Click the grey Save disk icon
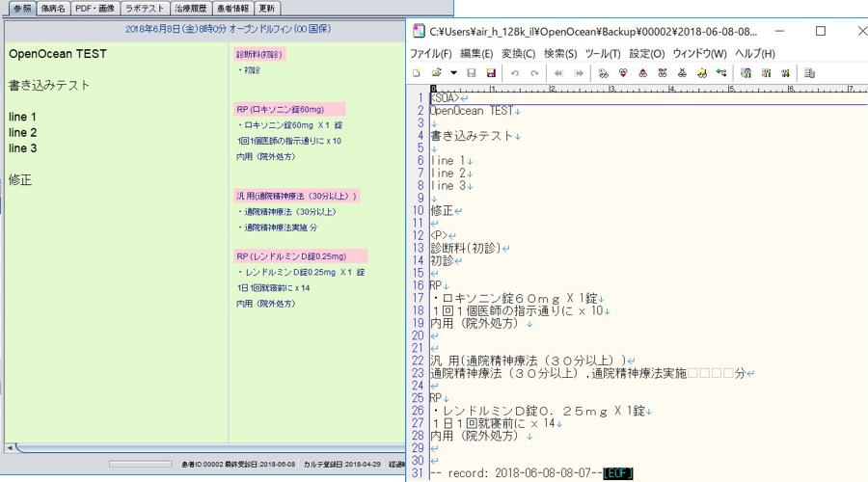Image resolution: width=868 pixels, height=482 pixels. [x=472, y=73]
